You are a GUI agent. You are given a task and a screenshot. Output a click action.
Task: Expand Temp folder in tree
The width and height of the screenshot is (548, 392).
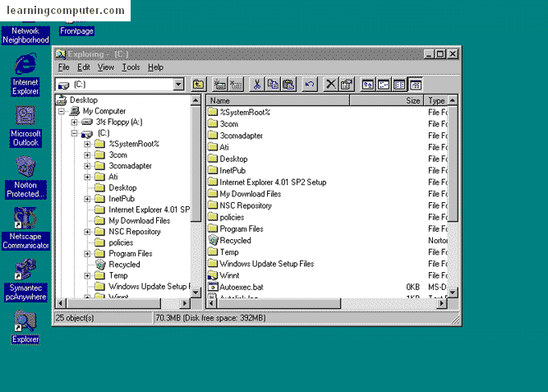(87, 276)
